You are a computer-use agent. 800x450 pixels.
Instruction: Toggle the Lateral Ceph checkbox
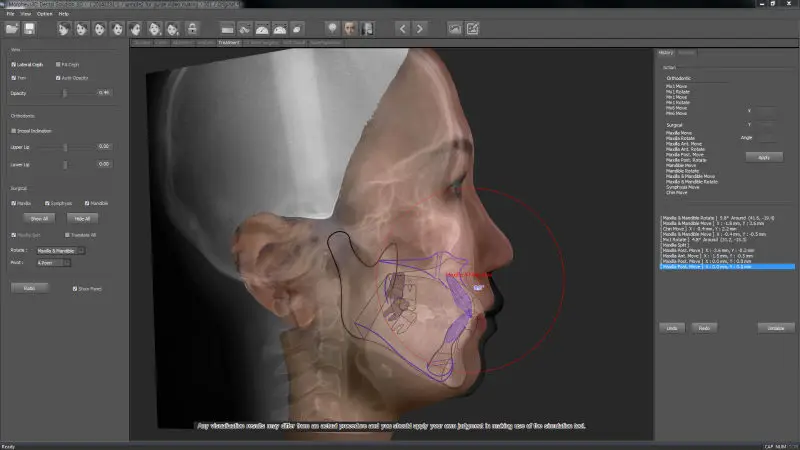pyautogui.click(x=13, y=64)
